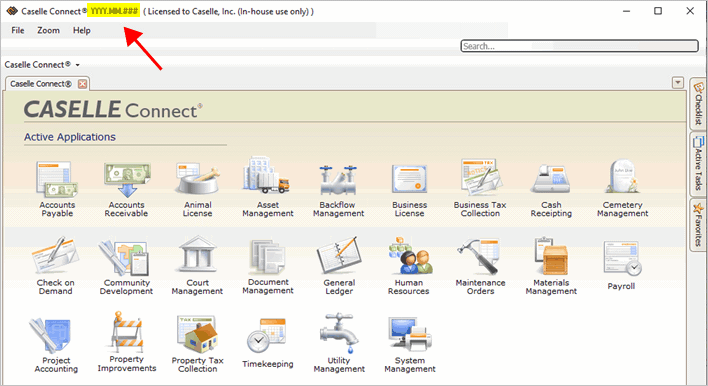Minimize the Caselle Connect window
The image size is (708, 386).
click(626, 11)
